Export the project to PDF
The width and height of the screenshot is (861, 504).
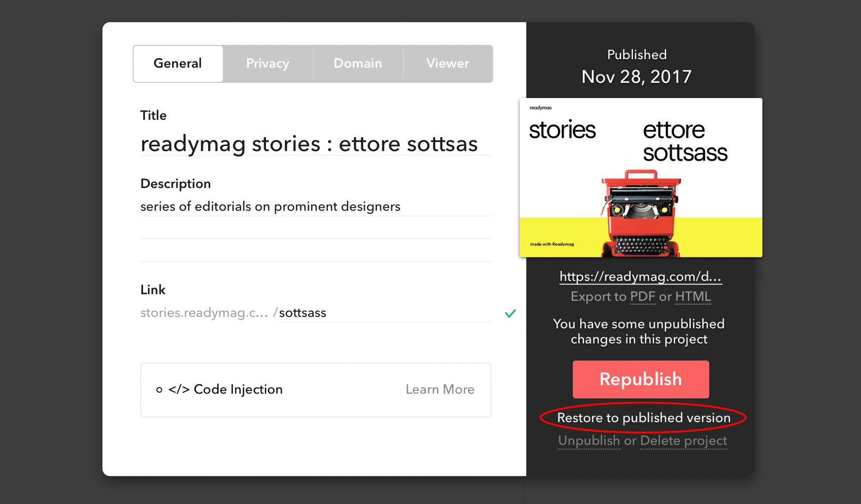[x=642, y=296]
